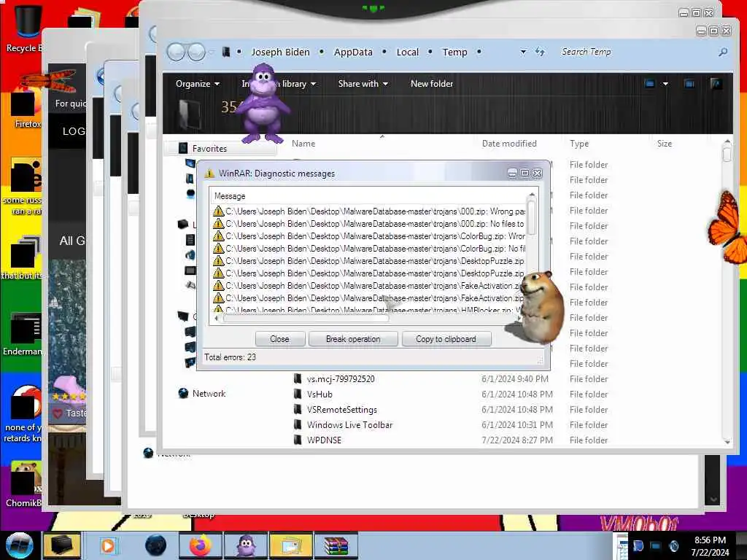Select the Windows Live Toolbar folder
The width and height of the screenshot is (747, 560).
tap(349, 425)
